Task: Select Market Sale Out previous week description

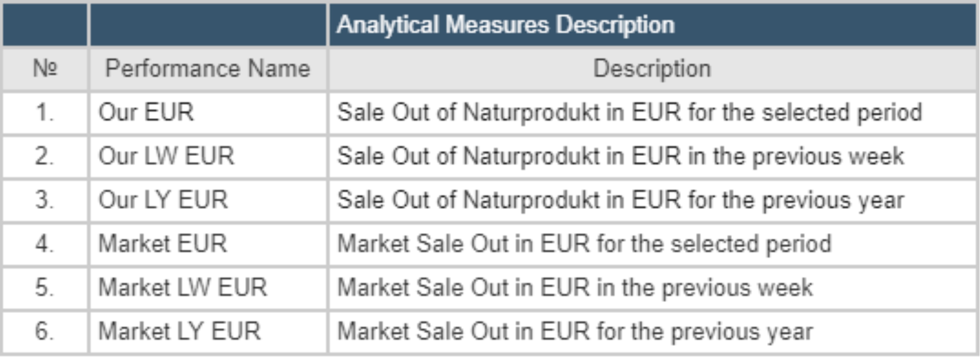Action: [x=575, y=288]
